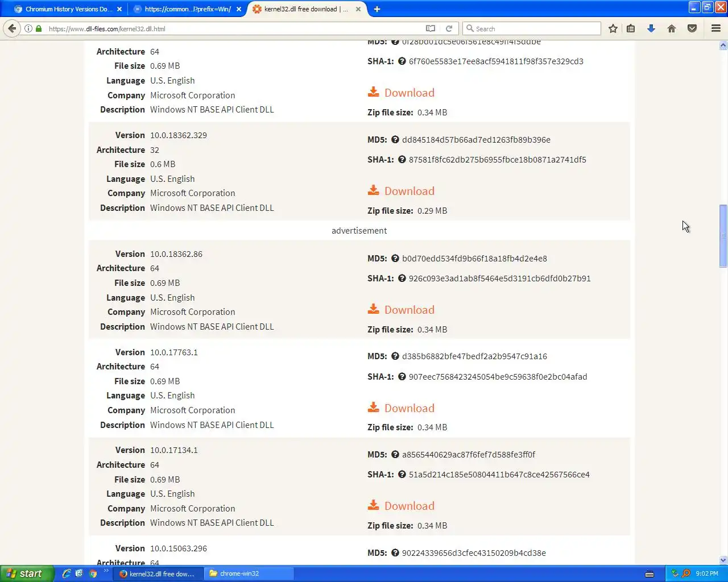Screen dimensions: 728x582
Task: Download the 0.34 MB zip above version 10.0.18362.329
Action: 401,93
